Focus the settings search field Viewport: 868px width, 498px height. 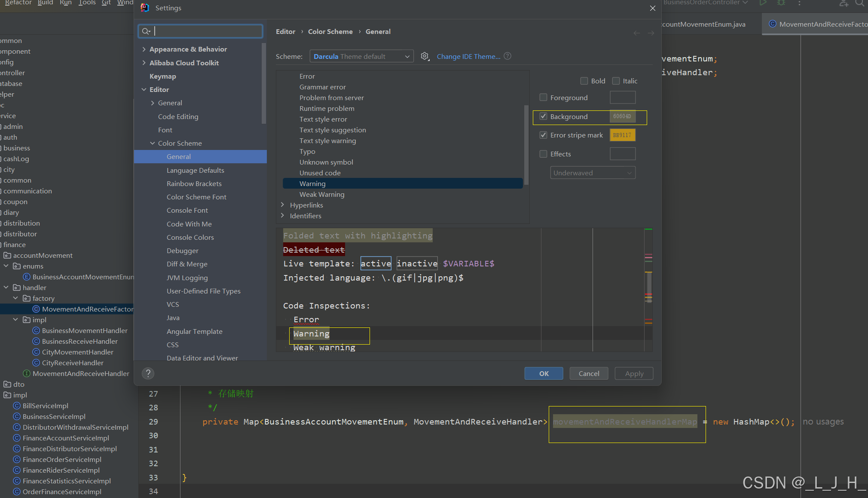tap(206, 31)
